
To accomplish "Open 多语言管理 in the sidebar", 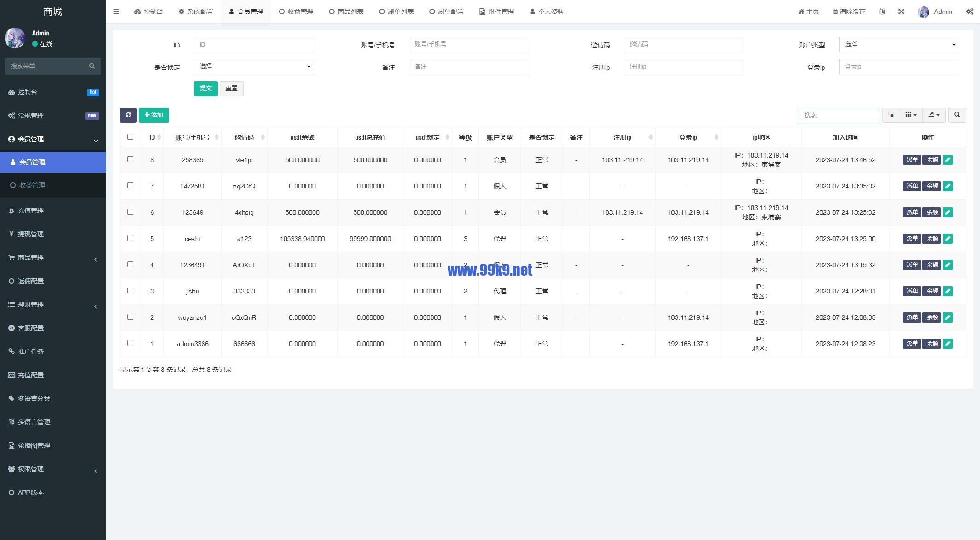I will coord(53,422).
